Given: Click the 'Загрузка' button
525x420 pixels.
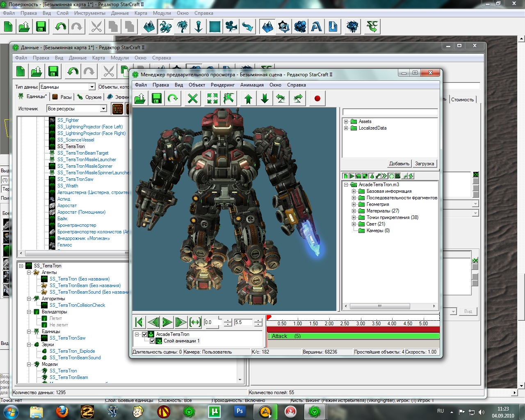Looking at the screenshot, I should click(x=424, y=164).
